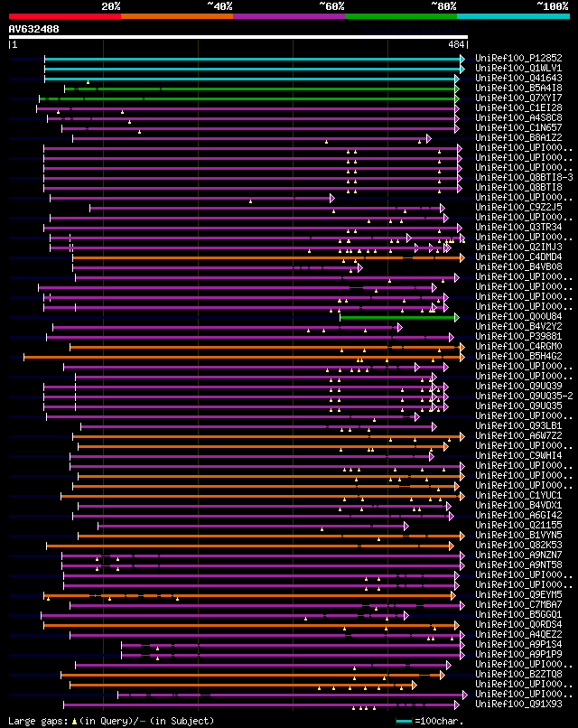Viewport: 578px width, 728px height.
Task: Click the green alignment bar for UniRef100_Q00U84
Action: [x=397, y=317]
